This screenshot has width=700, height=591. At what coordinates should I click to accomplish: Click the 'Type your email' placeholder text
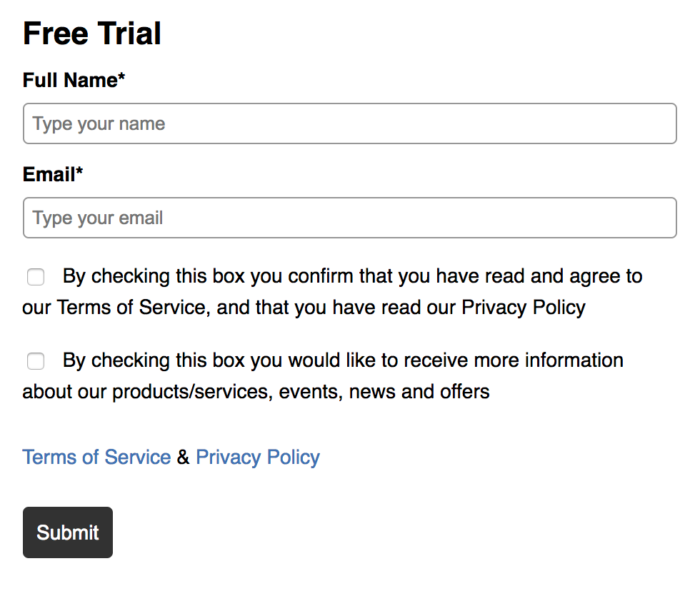[98, 218]
